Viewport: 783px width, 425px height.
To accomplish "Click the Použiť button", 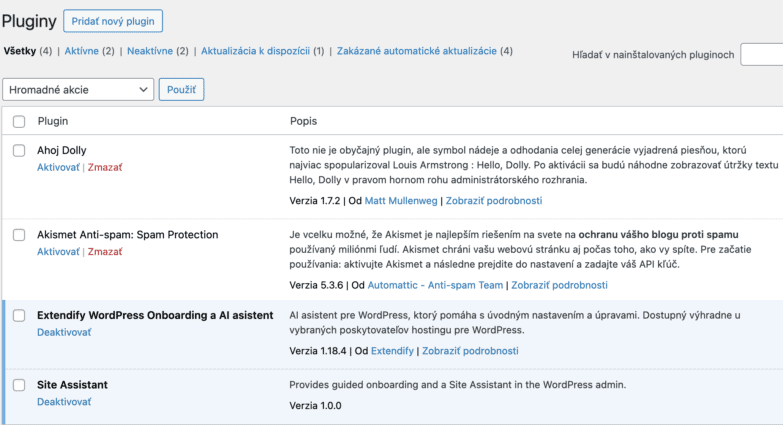I will tap(181, 90).
